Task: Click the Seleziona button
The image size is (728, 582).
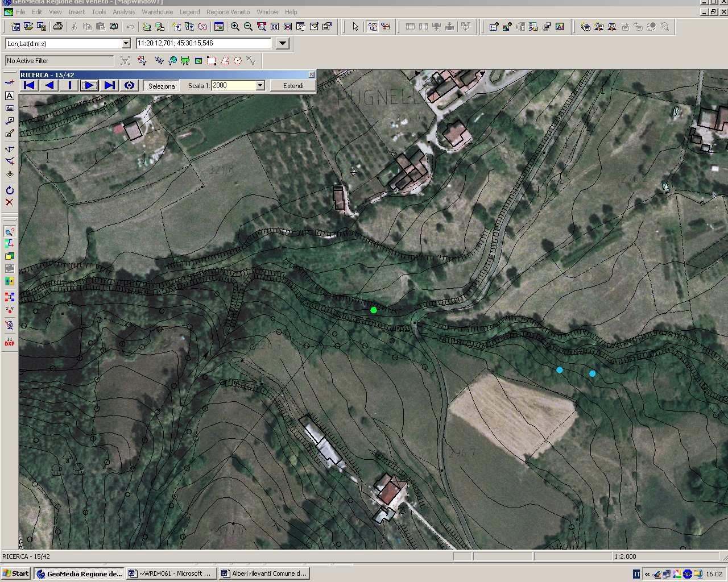Action: pos(162,86)
